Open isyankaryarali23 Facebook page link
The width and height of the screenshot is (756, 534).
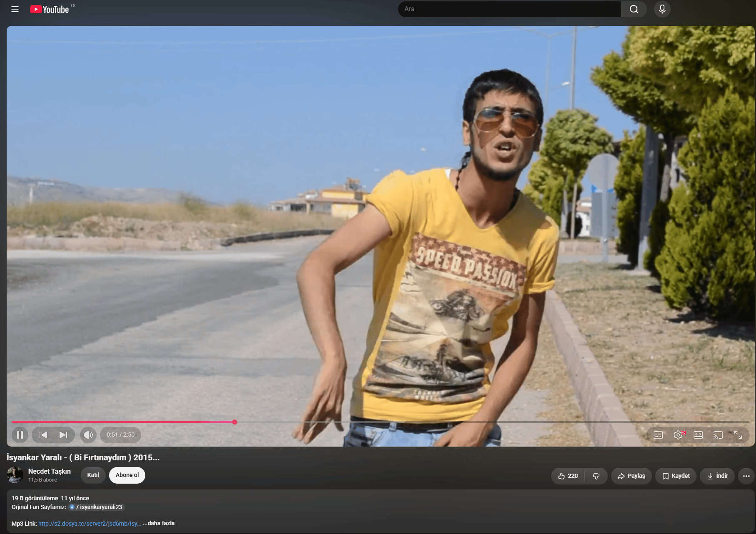(x=97, y=507)
